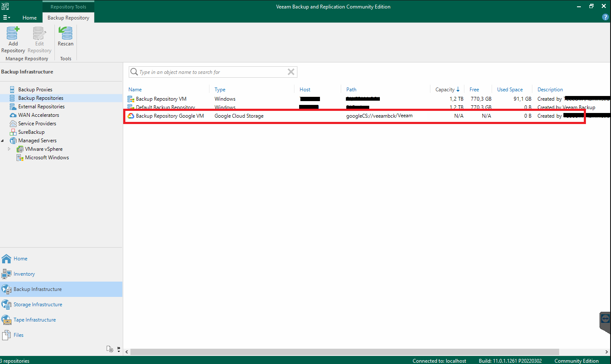The height and width of the screenshot is (364, 611).
Task: Click the Home house icon
Action: [x=6, y=259]
